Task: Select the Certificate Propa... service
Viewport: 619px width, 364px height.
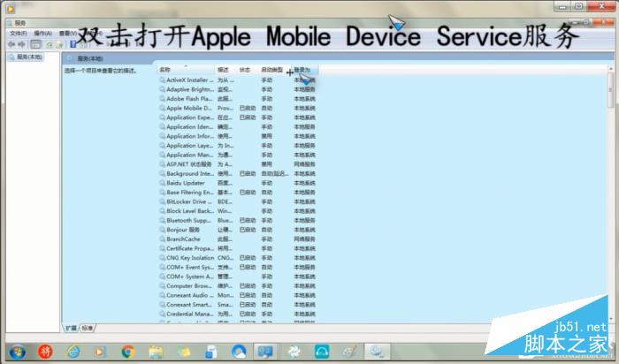Action: pyautogui.click(x=237, y=248)
